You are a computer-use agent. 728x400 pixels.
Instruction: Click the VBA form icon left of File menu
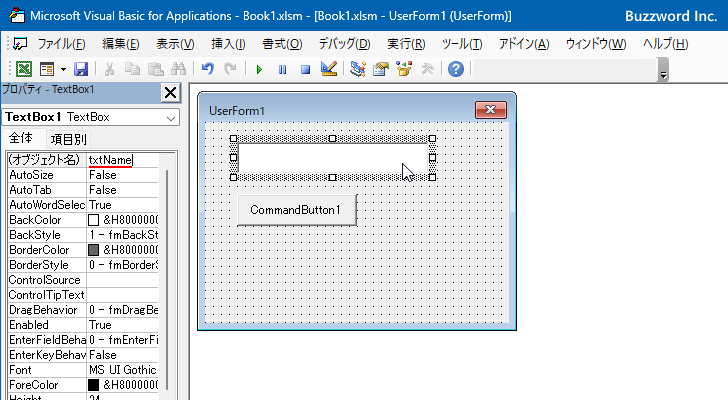pos(20,44)
